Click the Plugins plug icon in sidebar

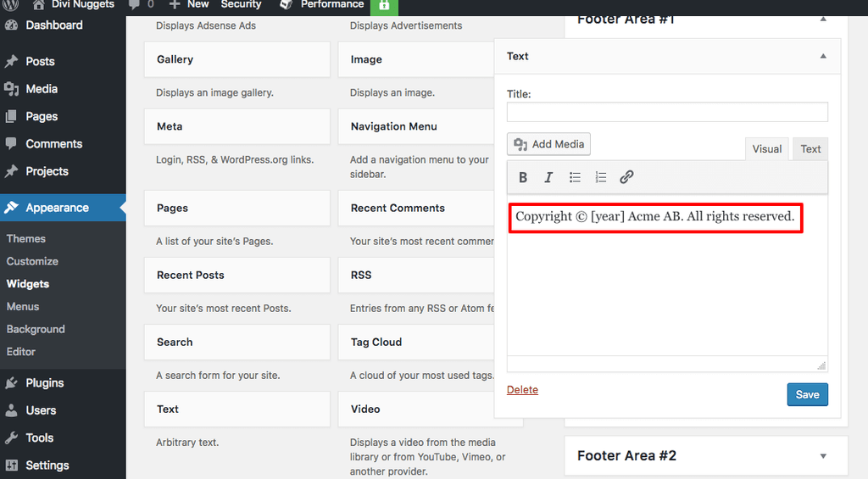coord(11,382)
